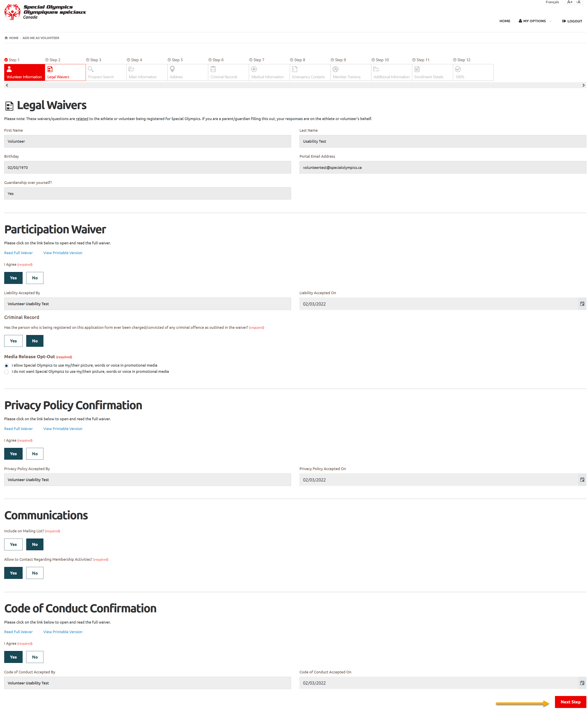
Task: Go to the Program Search step tab
Action: [106, 72]
